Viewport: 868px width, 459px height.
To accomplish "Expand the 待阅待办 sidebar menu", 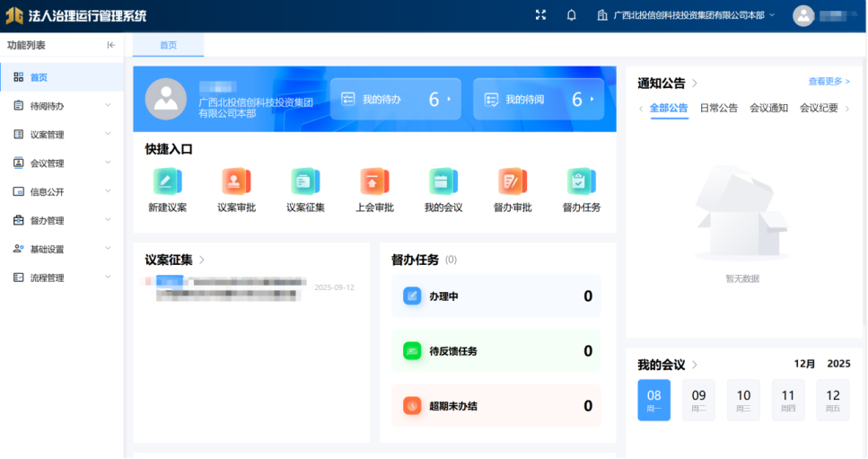I will pyautogui.click(x=61, y=106).
